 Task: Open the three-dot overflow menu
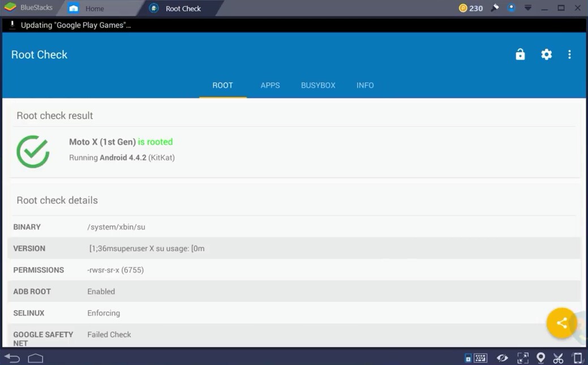pos(569,54)
